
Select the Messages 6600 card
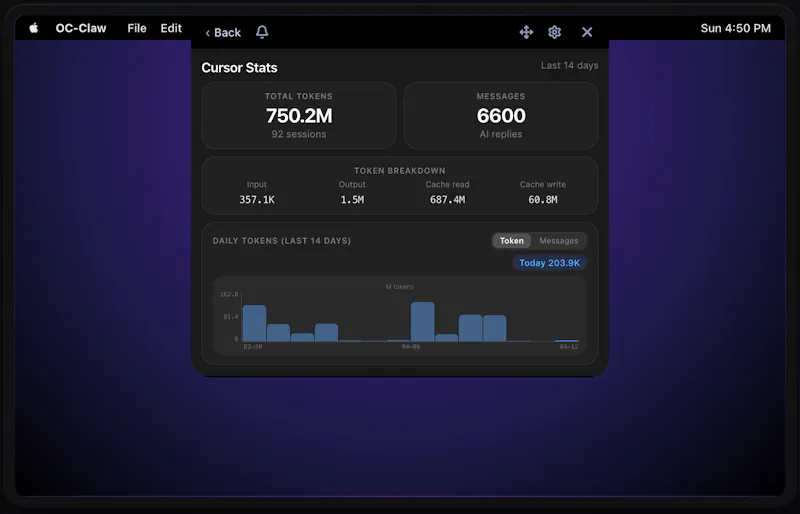point(501,115)
